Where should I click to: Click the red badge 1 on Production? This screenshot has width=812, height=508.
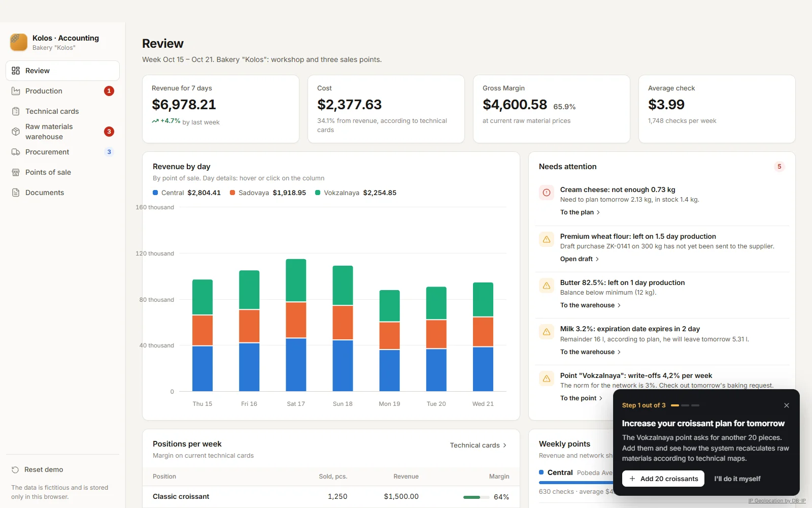pyautogui.click(x=109, y=91)
